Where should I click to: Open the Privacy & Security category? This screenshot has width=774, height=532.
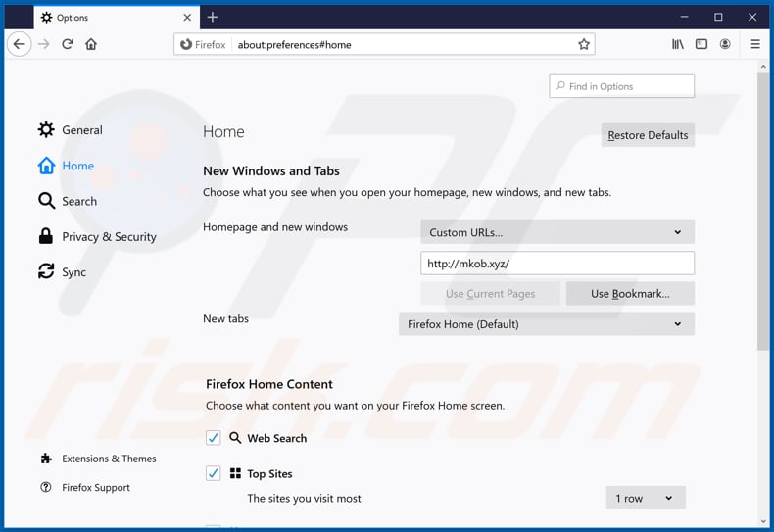click(97, 236)
